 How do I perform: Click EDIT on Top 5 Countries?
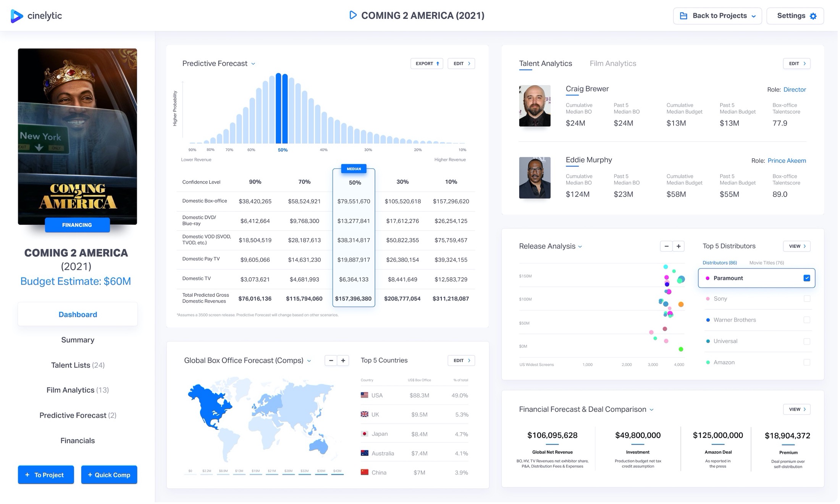(x=461, y=360)
